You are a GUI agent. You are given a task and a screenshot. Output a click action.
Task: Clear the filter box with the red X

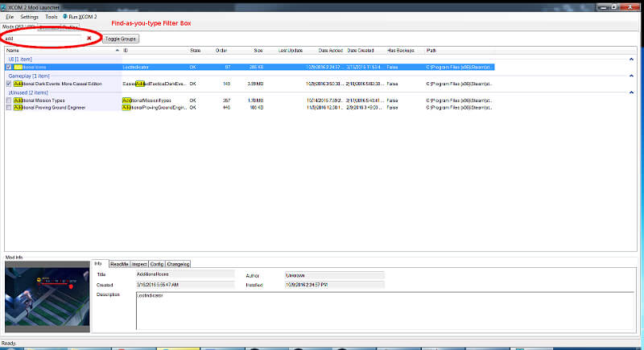(x=89, y=38)
